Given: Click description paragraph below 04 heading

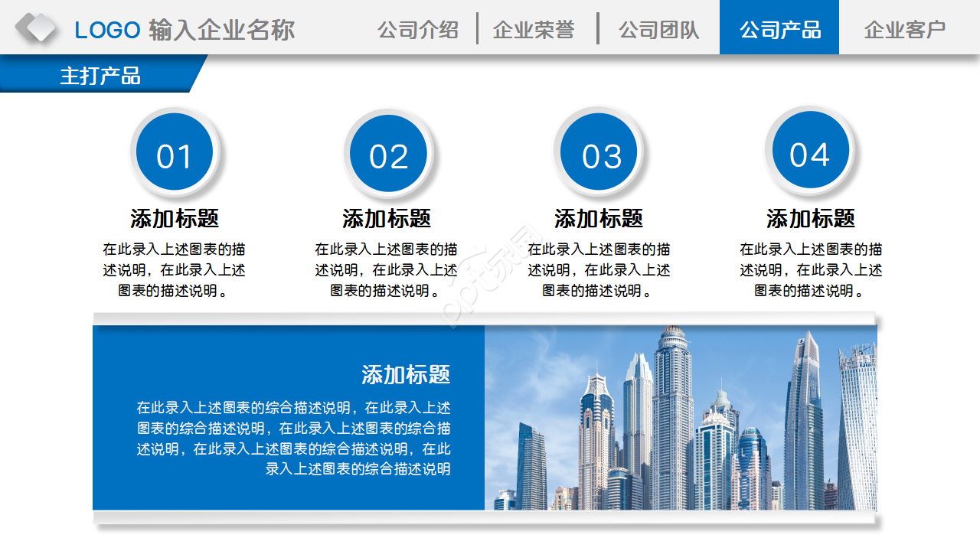Looking at the screenshot, I should (811, 270).
